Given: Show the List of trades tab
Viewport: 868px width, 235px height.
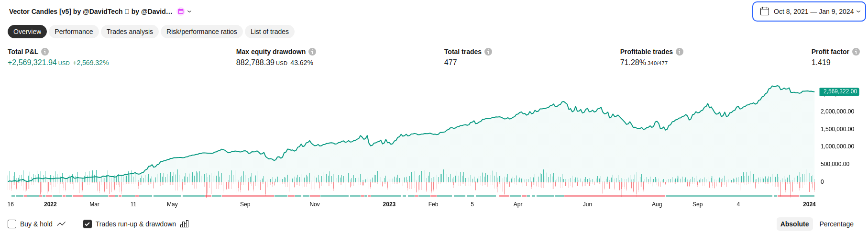Looking at the screenshot, I should 270,32.
